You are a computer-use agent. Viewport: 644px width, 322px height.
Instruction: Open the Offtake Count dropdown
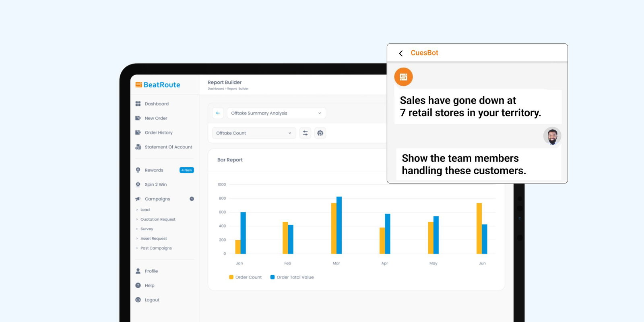tap(254, 133)
